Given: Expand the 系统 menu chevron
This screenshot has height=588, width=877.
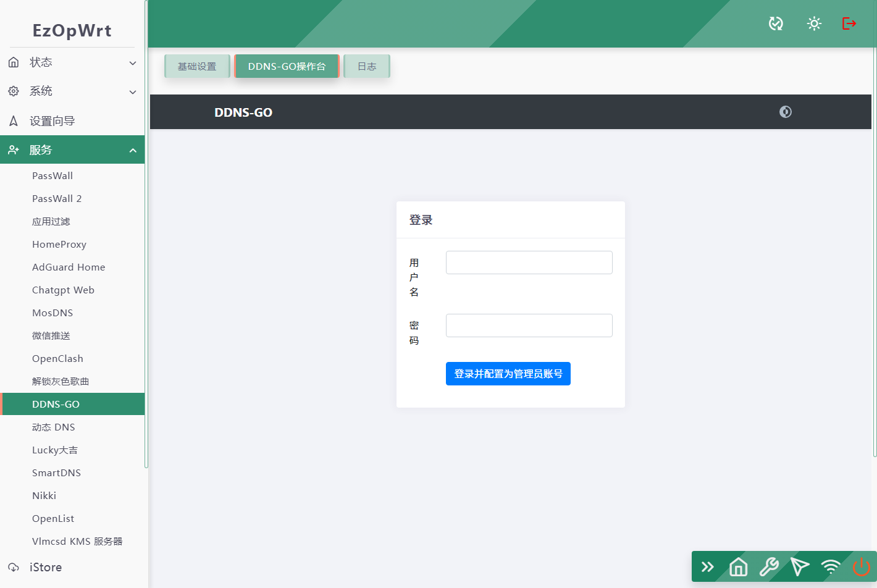Looking at the screenshot, I should pos(133,92).
